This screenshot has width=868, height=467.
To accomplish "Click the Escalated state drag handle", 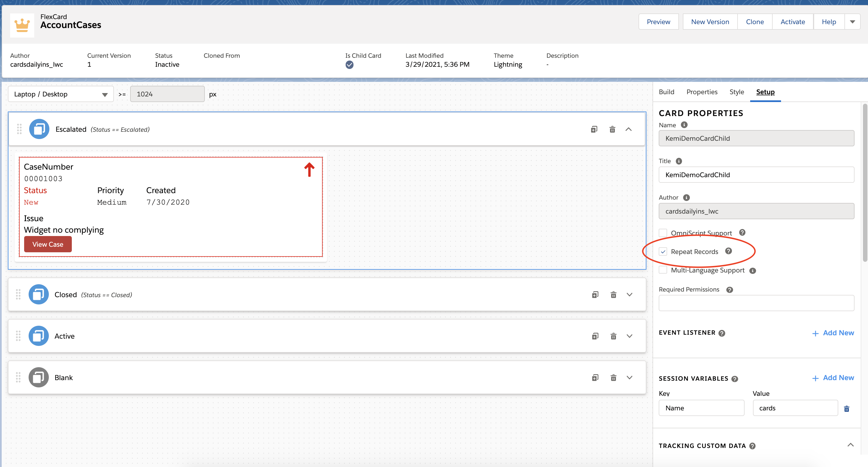I will 19,129.
